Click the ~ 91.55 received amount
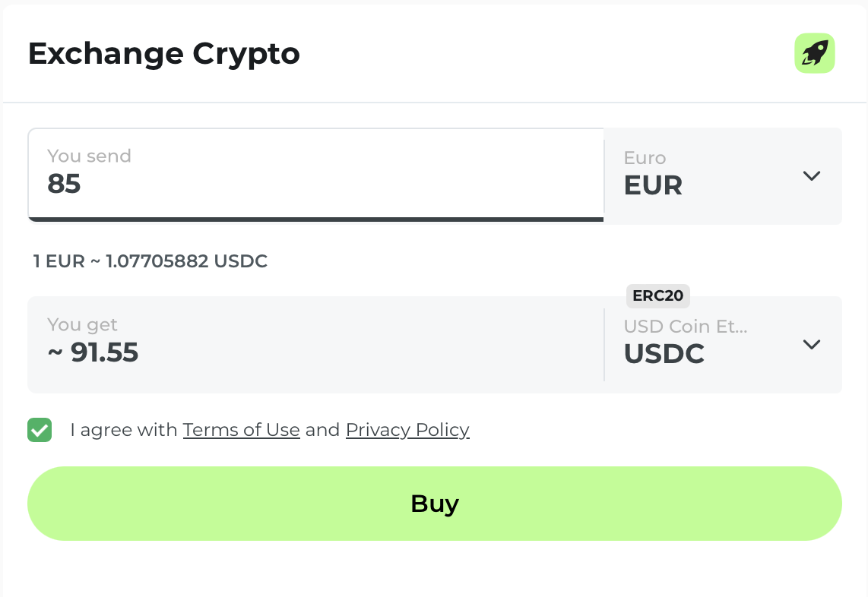The image size is (868, 597). (93, 352)
